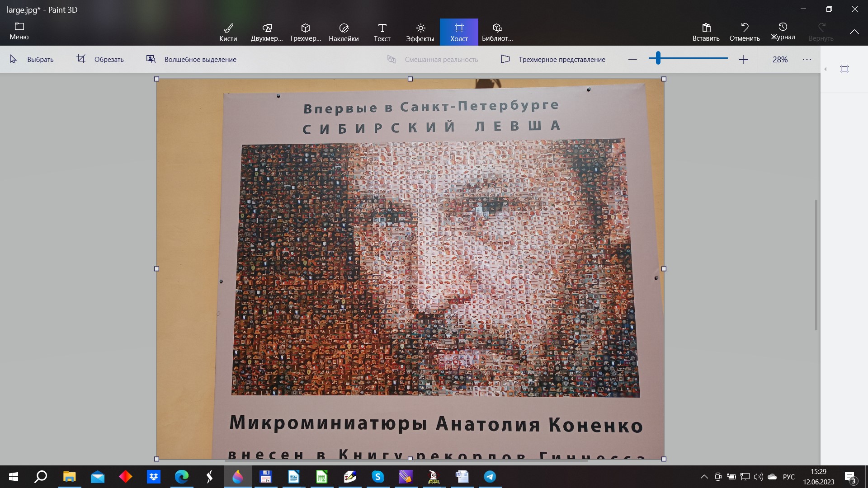Click the bottom-left corner canvas handle
The image size is (868, 488).
(157, 459)
